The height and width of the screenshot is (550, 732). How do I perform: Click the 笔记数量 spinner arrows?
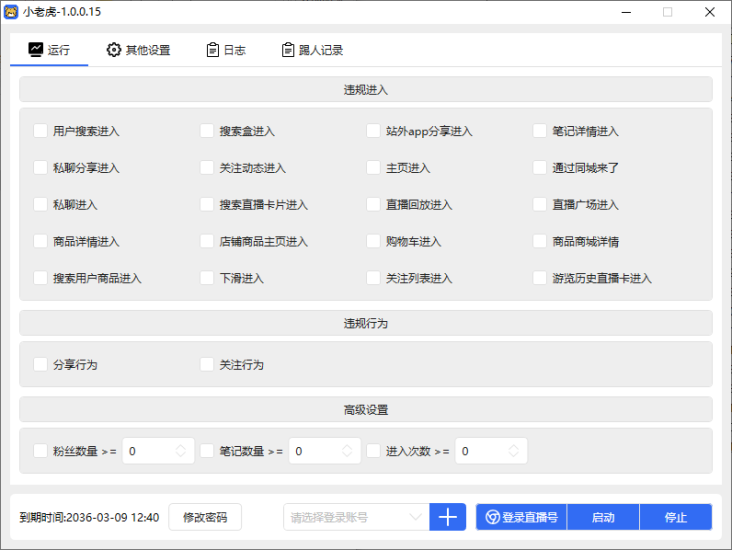[347, 451]
